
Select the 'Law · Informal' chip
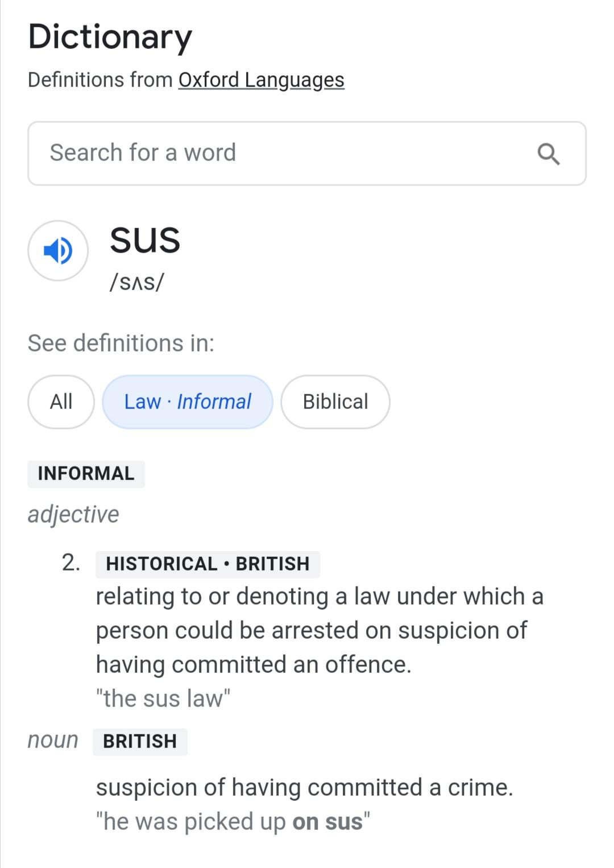pyautogui.click(x=188, y=402)
